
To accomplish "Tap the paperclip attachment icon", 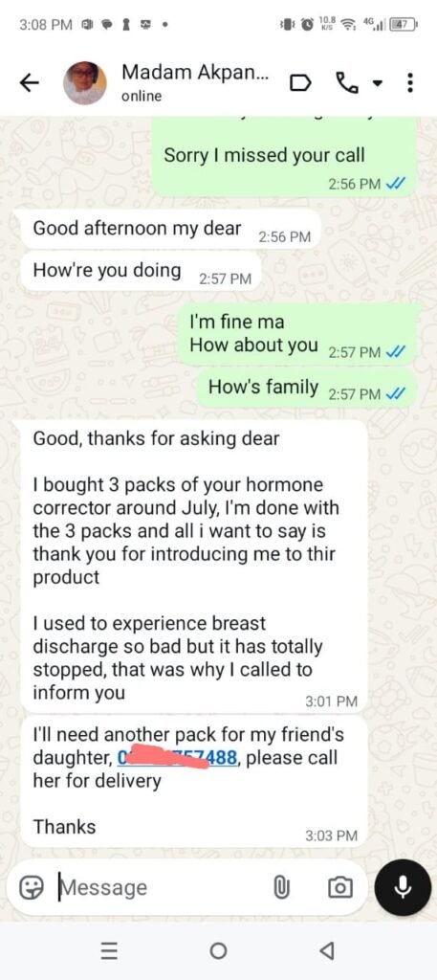I will [x=281, y=887].
